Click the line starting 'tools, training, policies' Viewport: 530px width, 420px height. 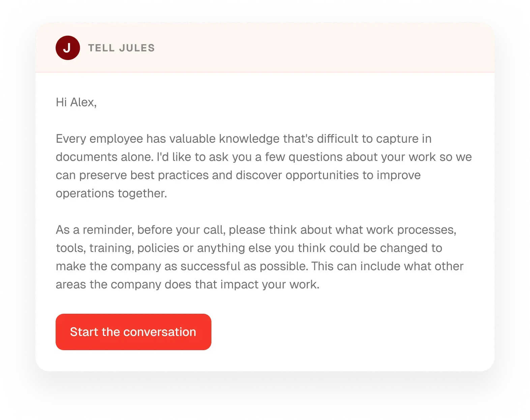(x=249, y=248)
